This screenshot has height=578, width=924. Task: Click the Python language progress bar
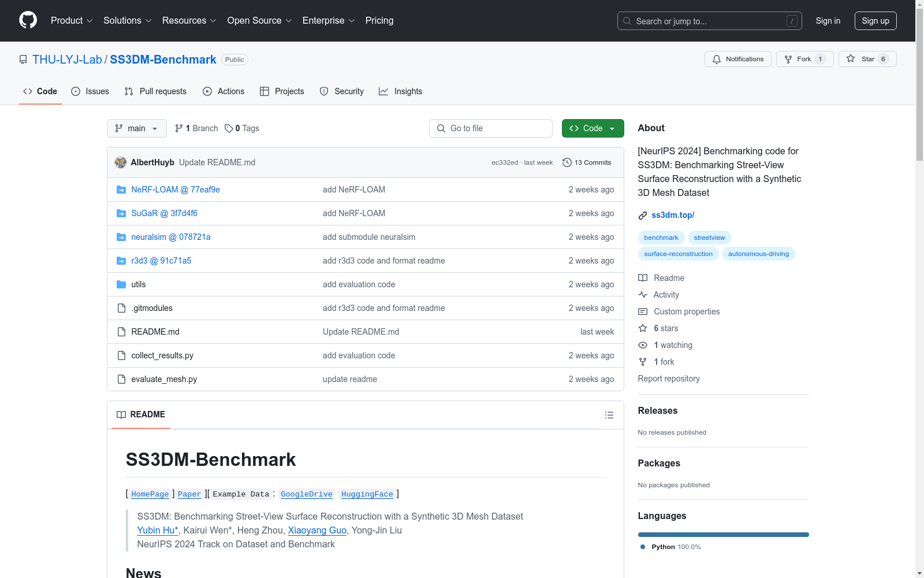coord(723,535)
